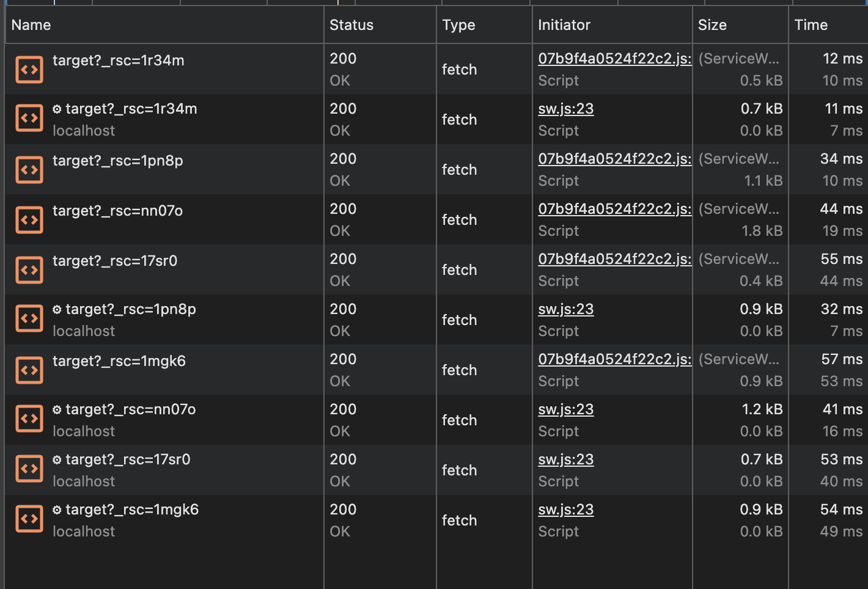Click the fetch icon for target?_rsc=1pn8p request
This screenshot has width=868, height=589.
29,169
